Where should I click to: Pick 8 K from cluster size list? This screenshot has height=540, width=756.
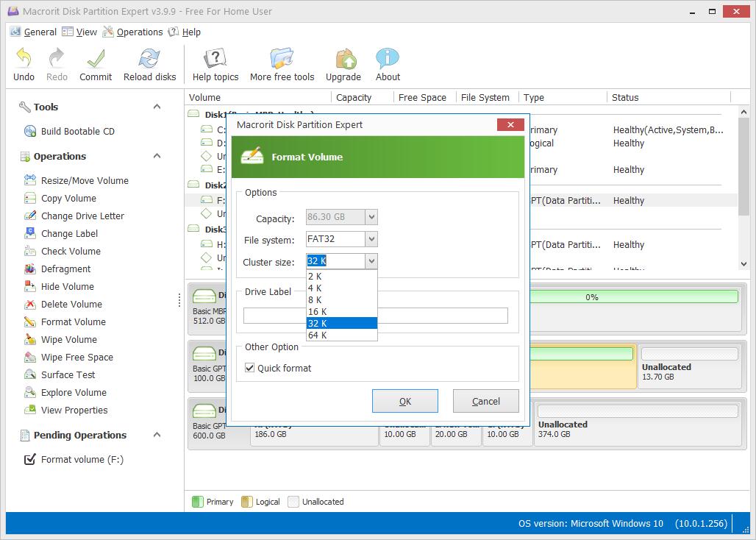(342, 300)
